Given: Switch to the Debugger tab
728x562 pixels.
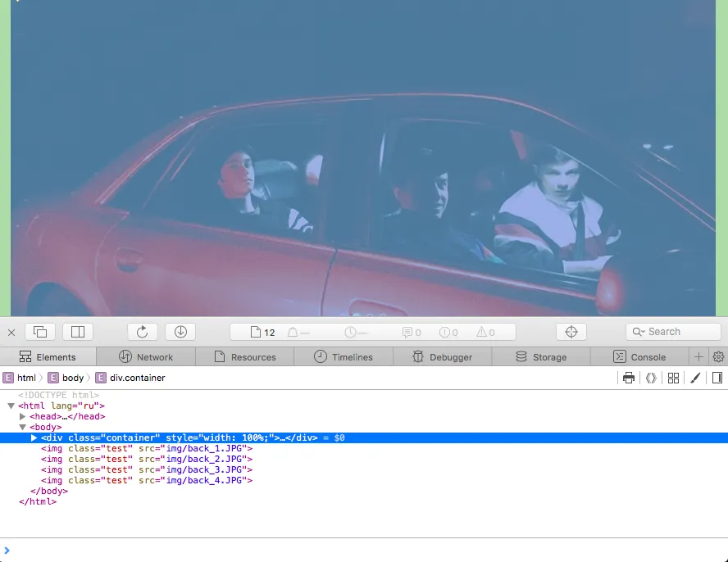Looking at the screenshot, I should click(x=443, y=357).
